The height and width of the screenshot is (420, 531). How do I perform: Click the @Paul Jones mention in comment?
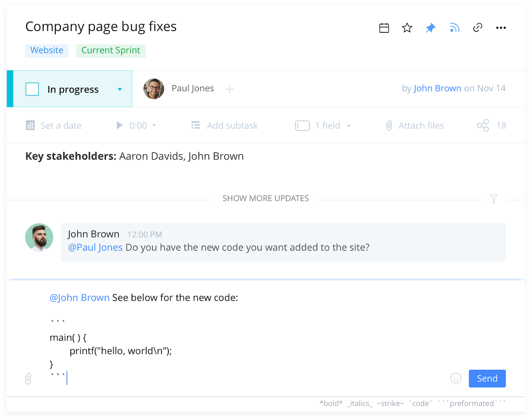click(x=95, y=248)
